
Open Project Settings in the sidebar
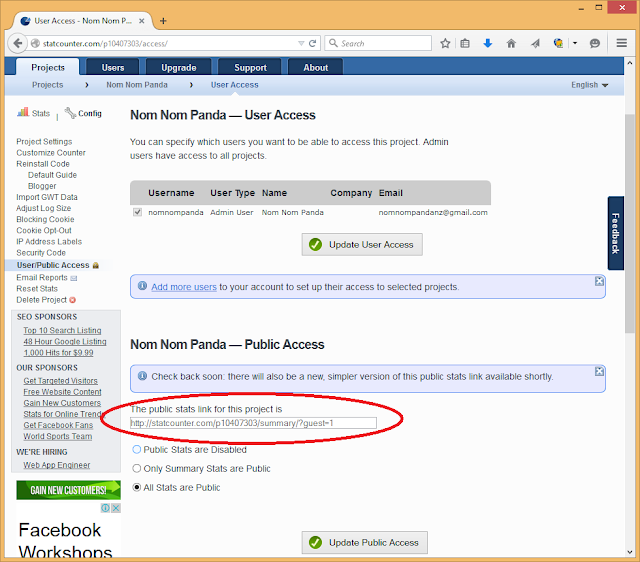click(44, 141)
